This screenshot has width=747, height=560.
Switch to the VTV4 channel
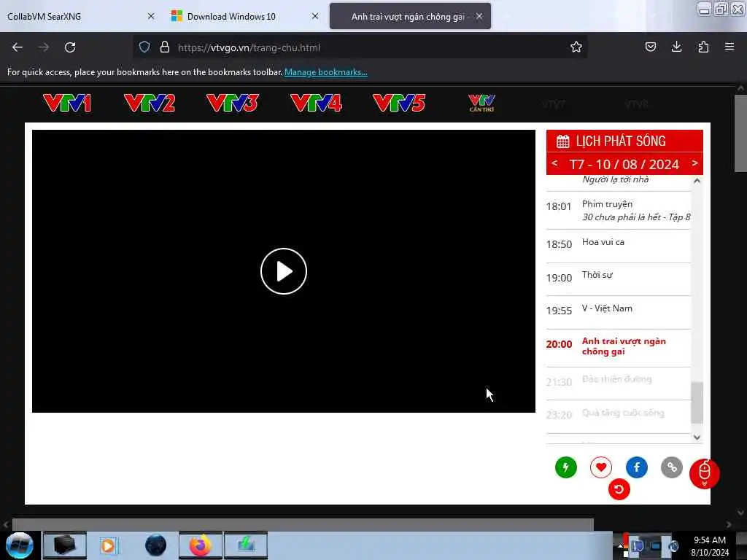coord(317,104)
